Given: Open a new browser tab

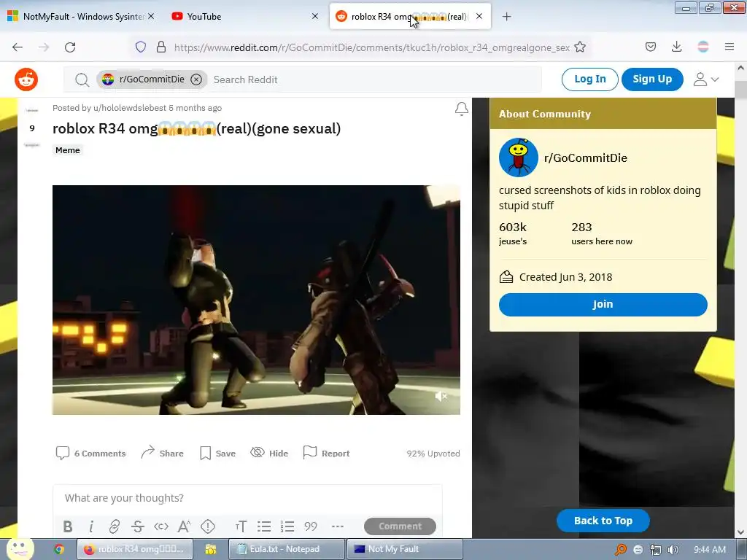Looking at the screenshot, I should [x=506, y=17].
